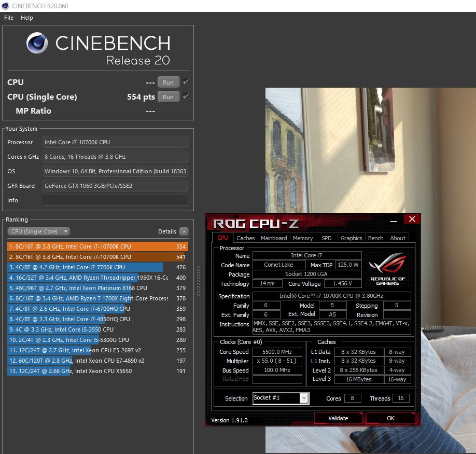Switch to the Caches tab
476x454 pixels.
(x=245, y=238)
